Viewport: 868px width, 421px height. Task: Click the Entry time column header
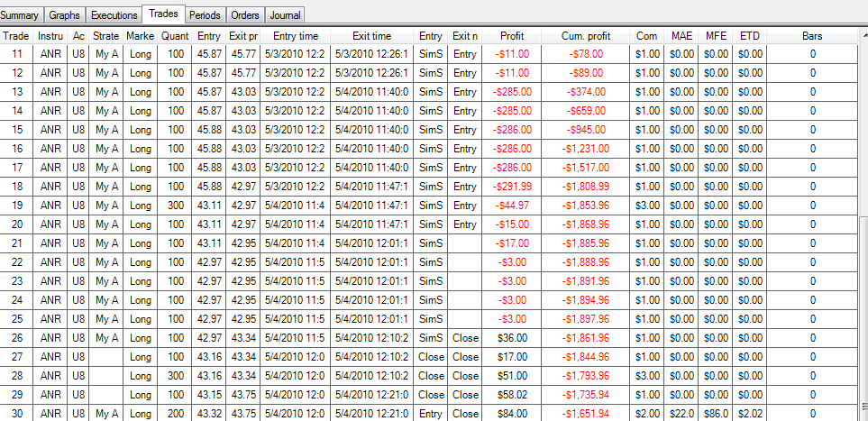pyautogui.click(x=296, y=36)
